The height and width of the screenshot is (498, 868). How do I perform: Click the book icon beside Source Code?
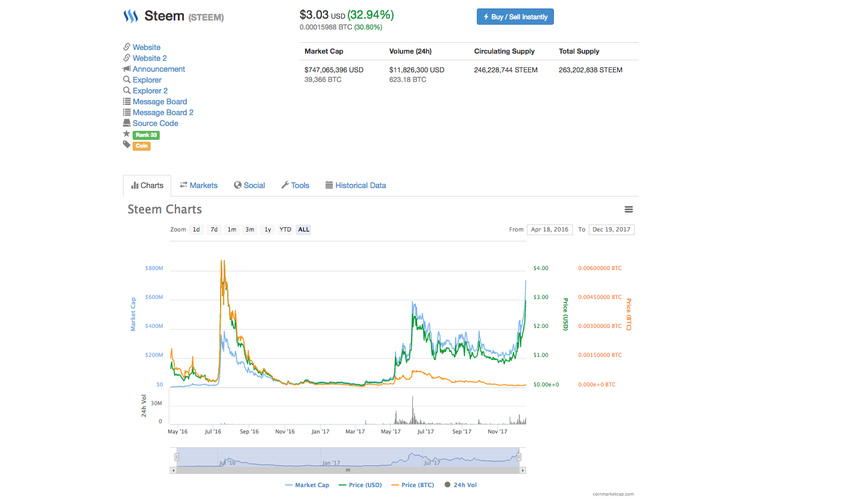click(x=127, y=123)
